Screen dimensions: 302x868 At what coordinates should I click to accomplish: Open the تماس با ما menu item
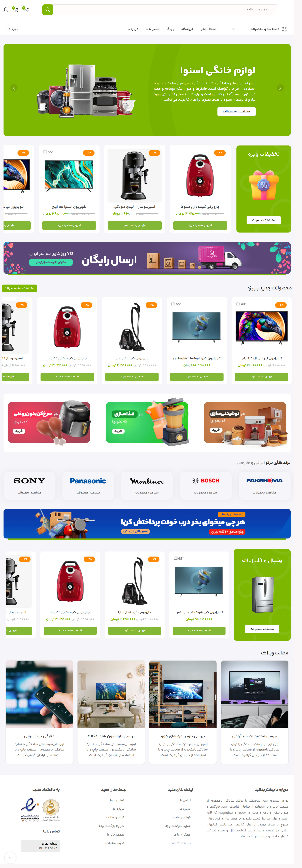pyautogui.click(x=153, y=29)
